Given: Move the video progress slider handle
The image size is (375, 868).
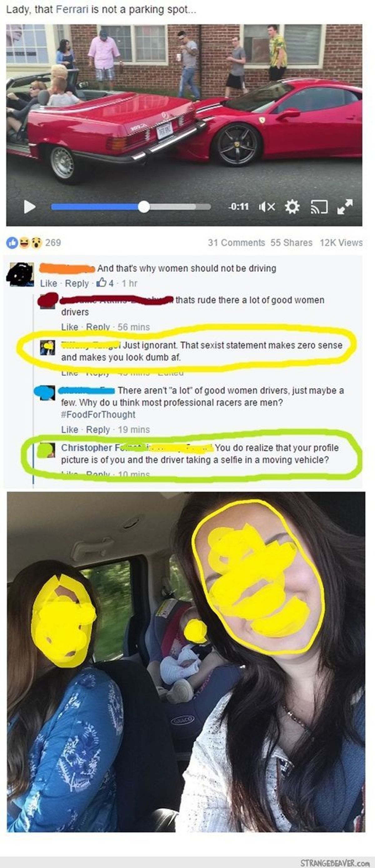Looking at the screenshot, I should 144,207.
